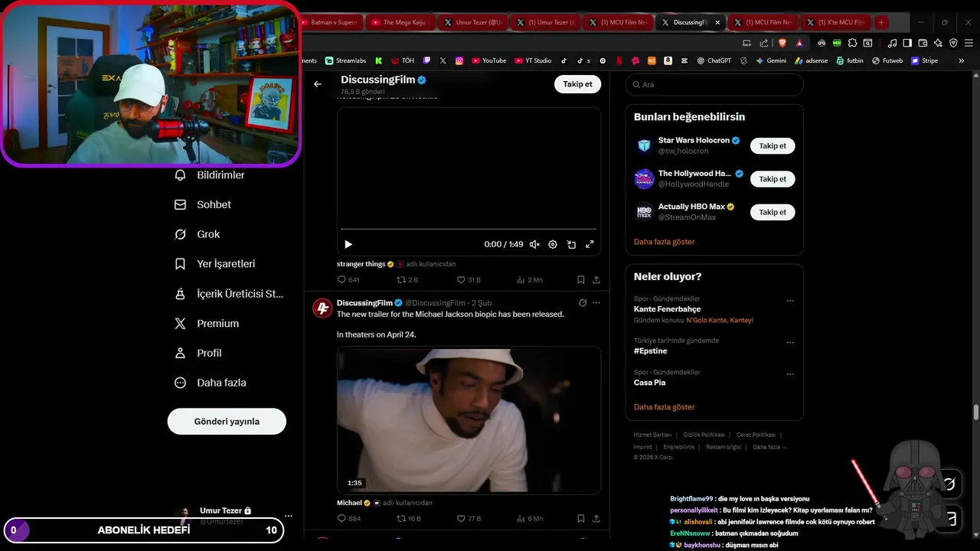Toggle the browser sidebar panel icon
The image size is (980, 551).
pos(907,43)
